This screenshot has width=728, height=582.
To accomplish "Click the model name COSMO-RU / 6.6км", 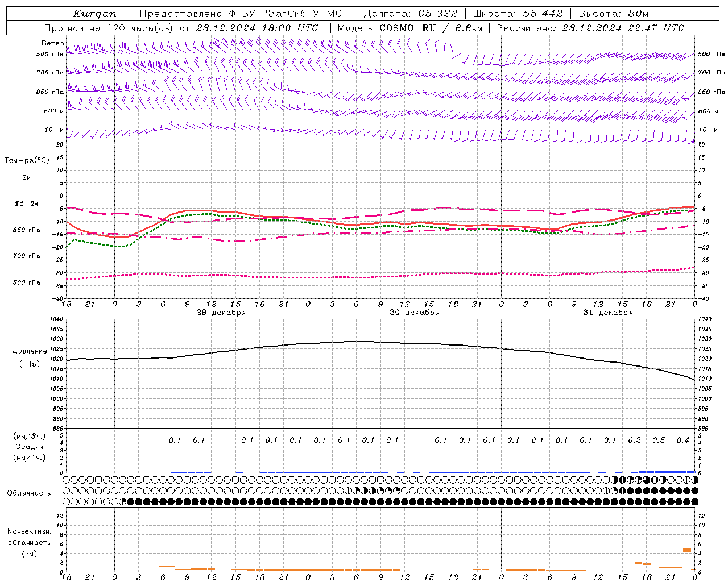I will pos(431,28).
